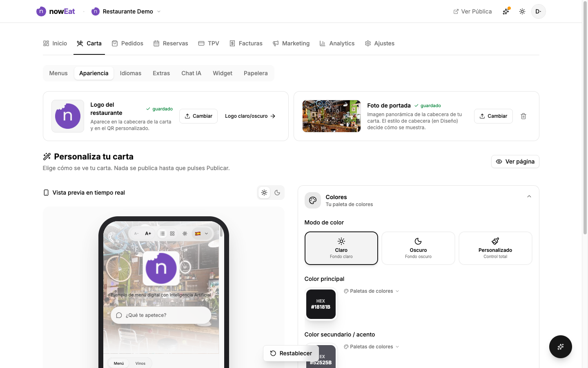The height and width of the screenshot is (368, 588).
Task: Open the Pedidos tab
Action: 127,43
